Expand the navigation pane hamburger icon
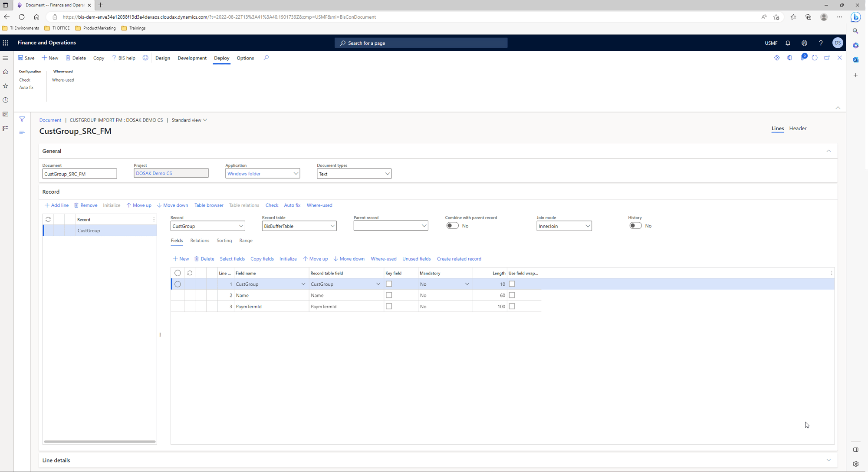 [6, 57]
